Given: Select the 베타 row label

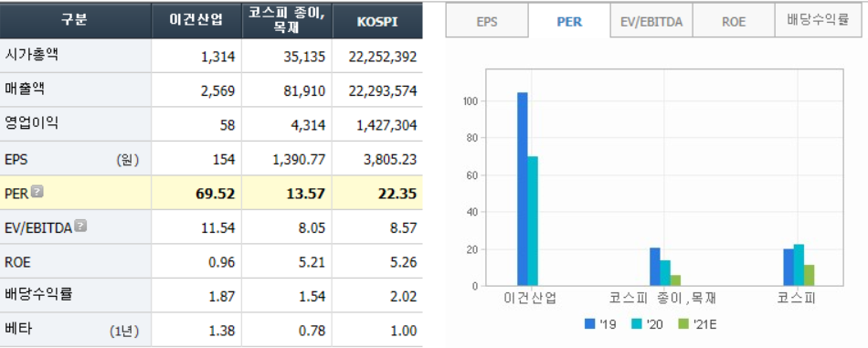Looking at the screenshot, I should pos(17,329).
